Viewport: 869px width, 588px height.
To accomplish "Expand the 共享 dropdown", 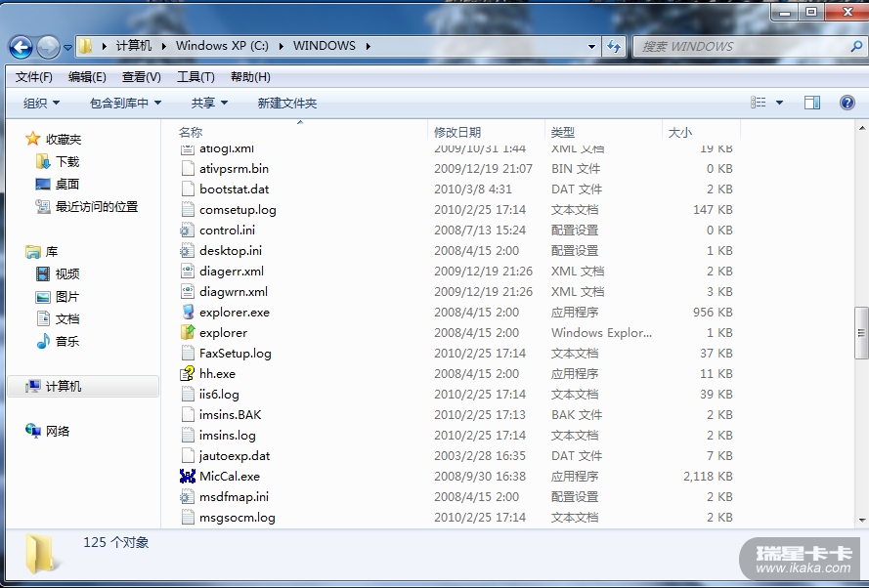I will 209,103.
